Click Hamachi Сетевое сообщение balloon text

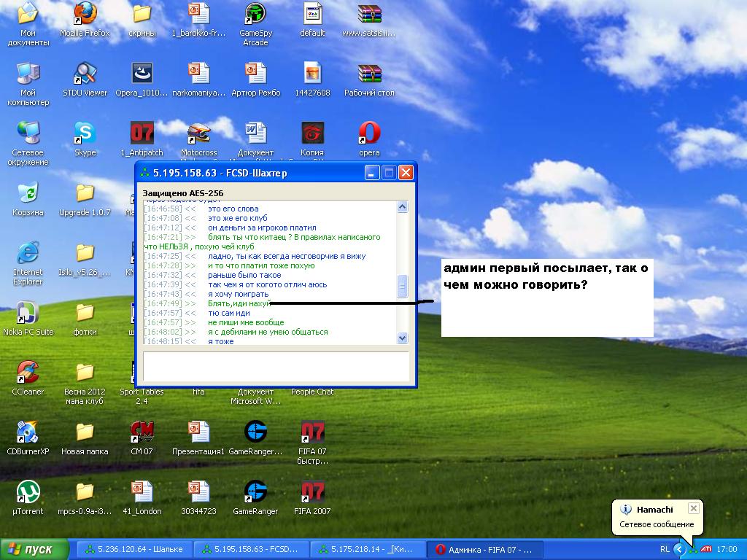657,524
